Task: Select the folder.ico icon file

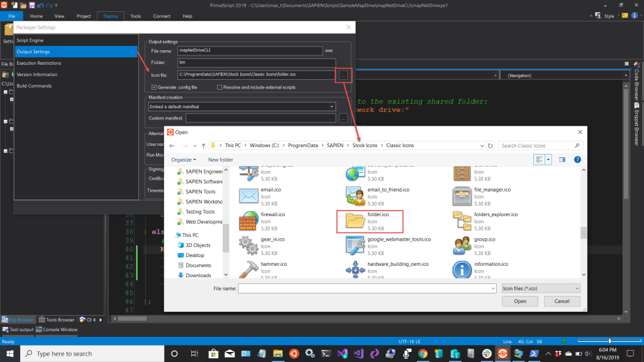Action: [370, 221]
